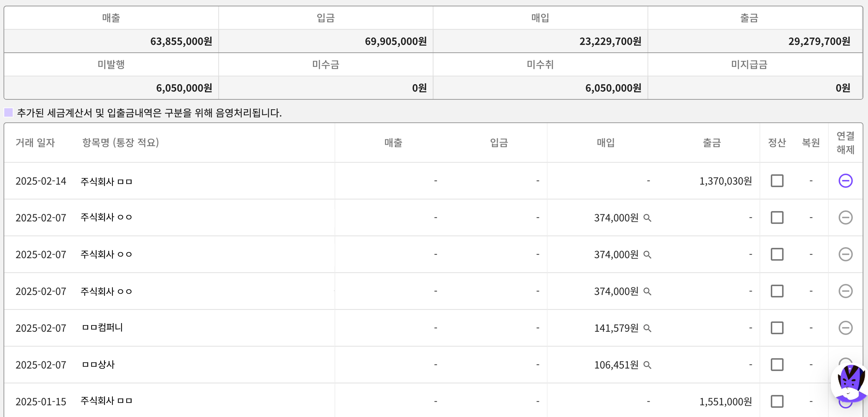Check 정산 box for 2025-01-15 row
The width and height of the screenshot is (868, 417).
tap(777, 401)
